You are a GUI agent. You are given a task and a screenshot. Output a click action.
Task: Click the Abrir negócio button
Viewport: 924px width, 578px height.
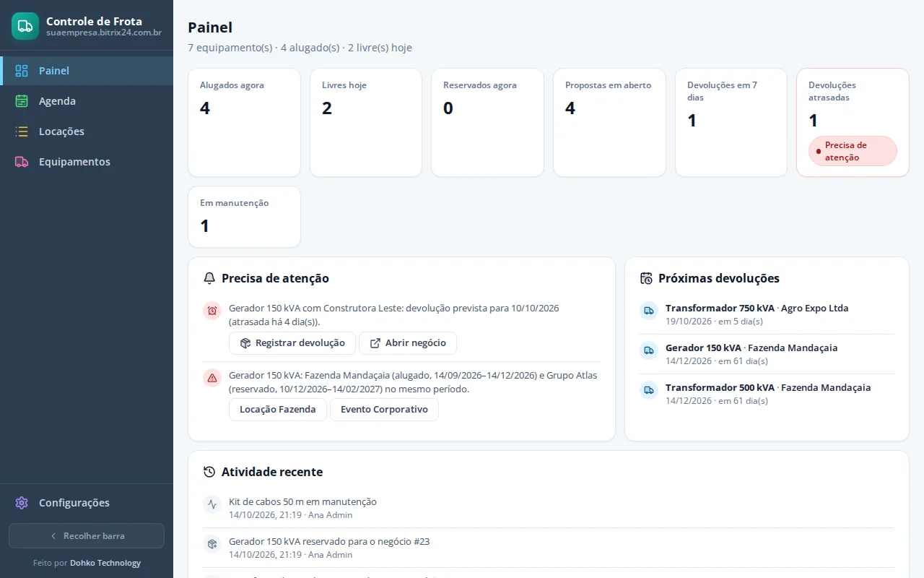pyautogui.click(x=408, y=343)
